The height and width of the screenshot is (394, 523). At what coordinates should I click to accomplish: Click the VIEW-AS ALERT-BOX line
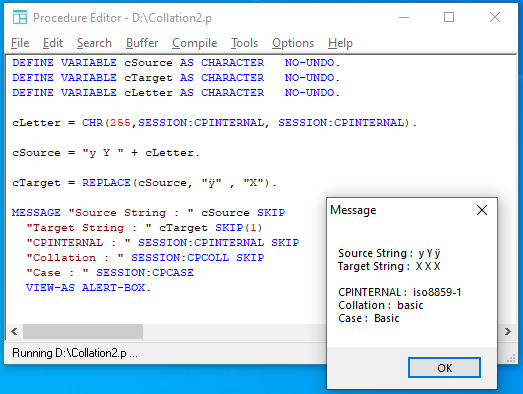pos(88,288)
